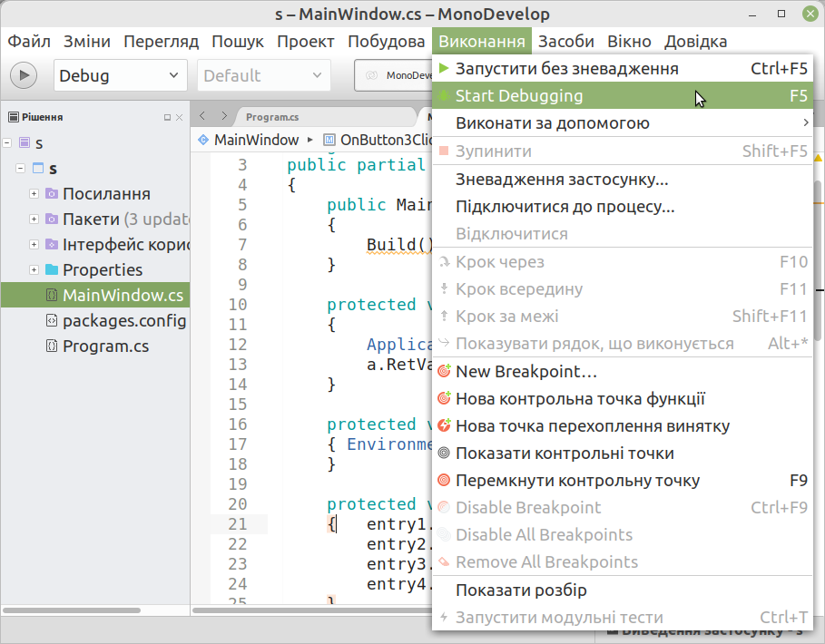Click the Build() call on line 7
825x644 pixels.
[399, 245]
